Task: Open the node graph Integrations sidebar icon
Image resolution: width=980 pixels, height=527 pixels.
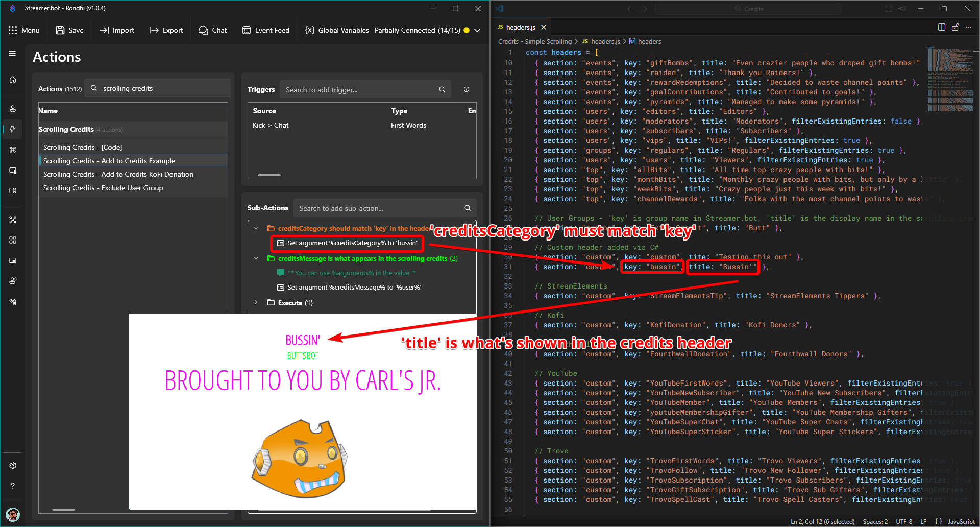Action: point(13,220)
